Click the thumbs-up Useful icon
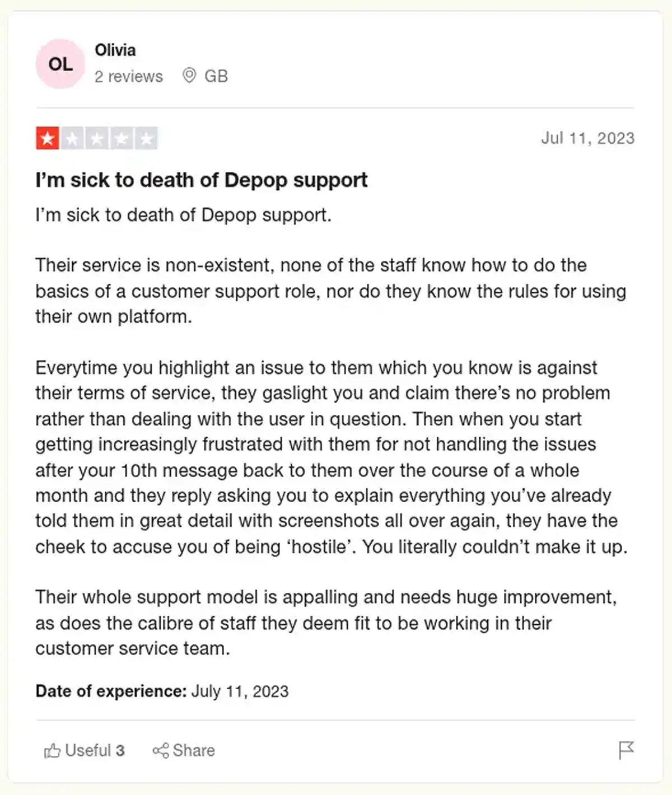Image resolution: width=672 pixels, height=795 pixels. (53, 751)
